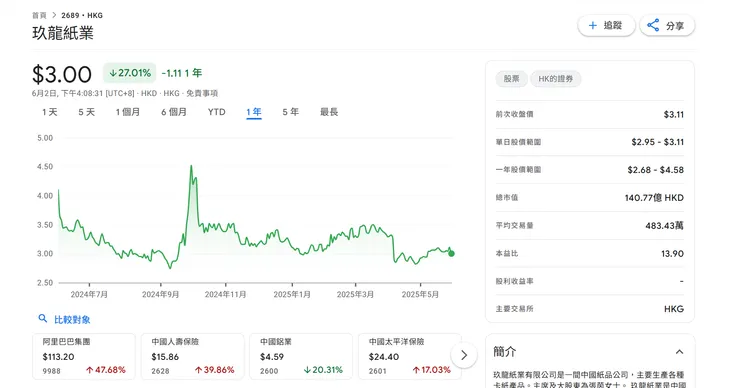Click the 總市值 value 140.77億 HKD
Viewport: 740px width, 388px height.
pos(654,198)
